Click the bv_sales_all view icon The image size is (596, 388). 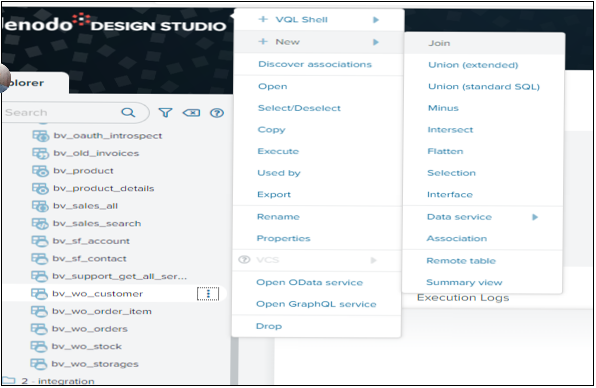pyautogui.click(x=40, y=206)
